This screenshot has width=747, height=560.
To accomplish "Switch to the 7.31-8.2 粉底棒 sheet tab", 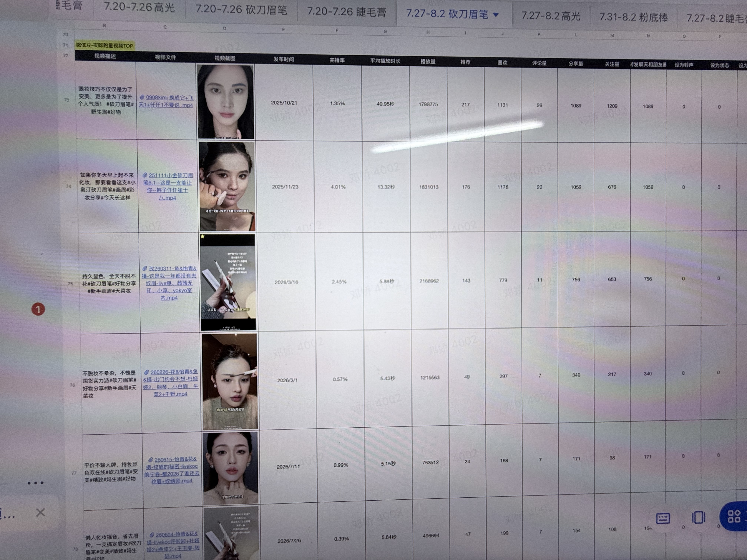I will pos(634,17).
